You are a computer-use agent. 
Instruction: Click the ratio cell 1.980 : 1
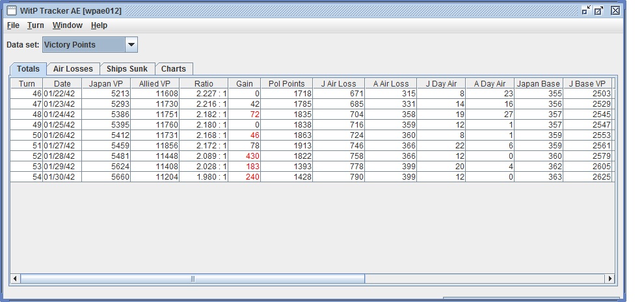pyautogui.click(x=204, y=176)
